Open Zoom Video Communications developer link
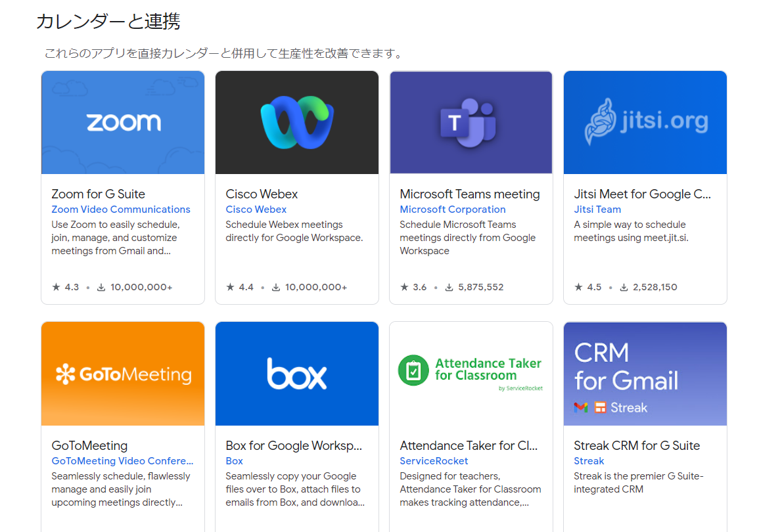 [121, 210]
